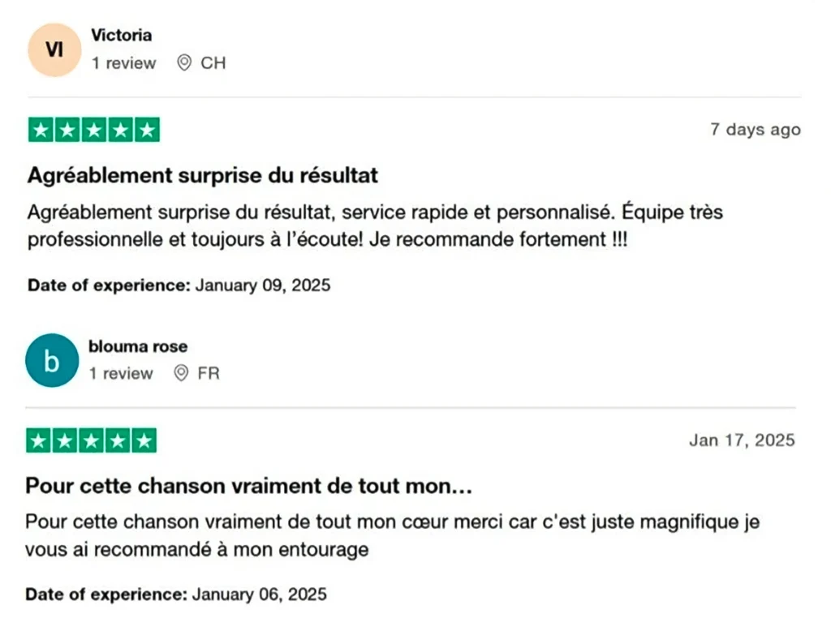Open Victoria's reviewer profile name
Screen dimensions: 831x644
121,36
